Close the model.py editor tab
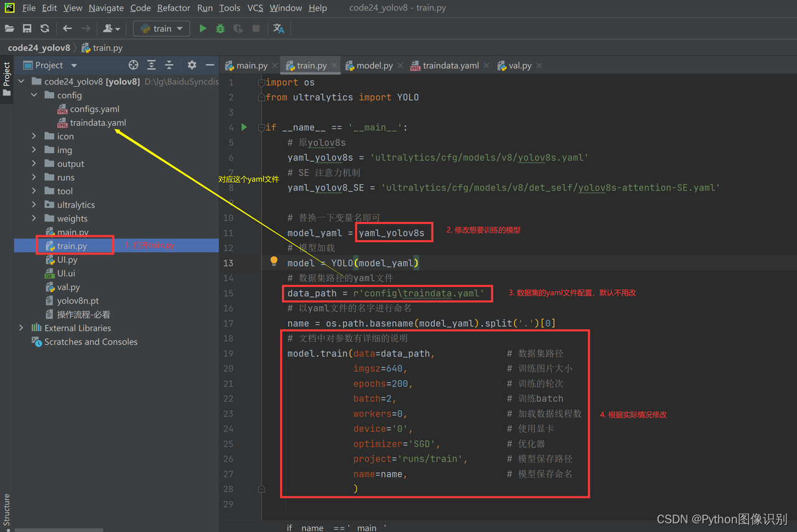This screenshot has height=532, width=797. (x=400, y=65)
